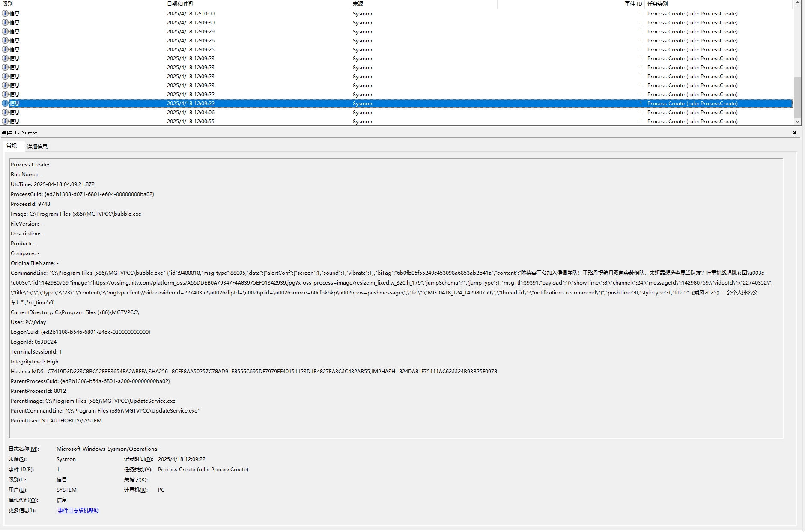Select the info icon for the 12:00:55 event
This screenshot has width=805, height=532.
[5, 121]
